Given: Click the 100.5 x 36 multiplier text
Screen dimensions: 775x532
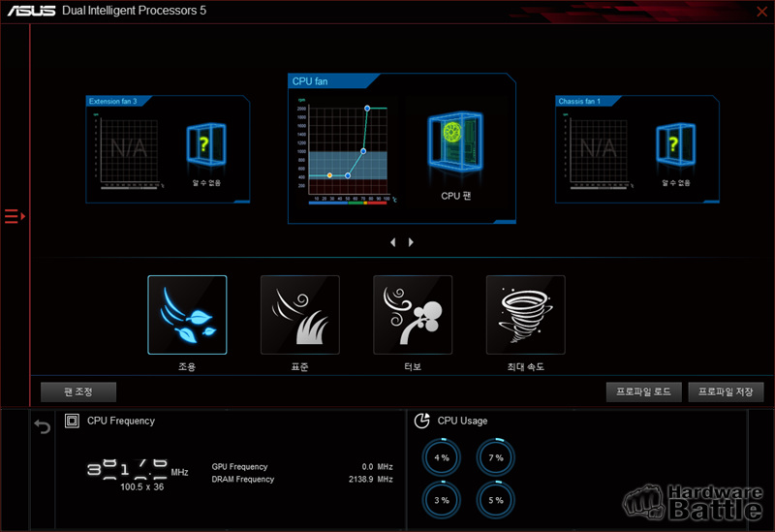Looking at the screenshot, I should (x=141, y=487).
